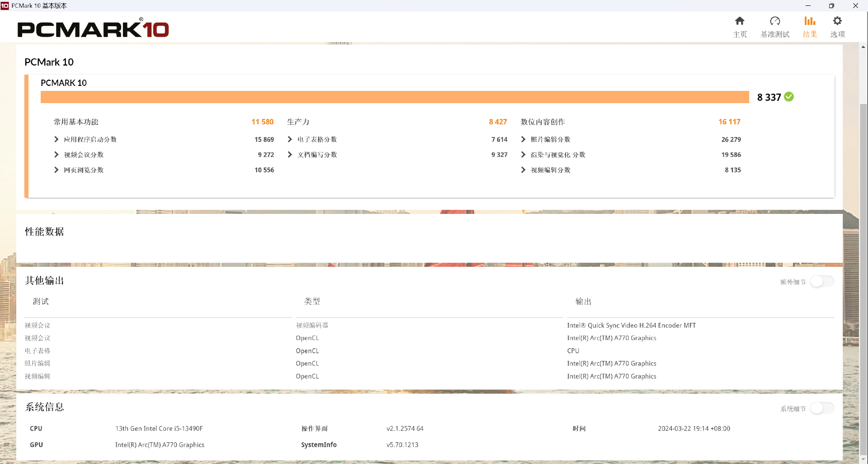Click the 其他输出 section title
Image resolution: width=868 pixels, height=464 pixels.
point(44,280)
